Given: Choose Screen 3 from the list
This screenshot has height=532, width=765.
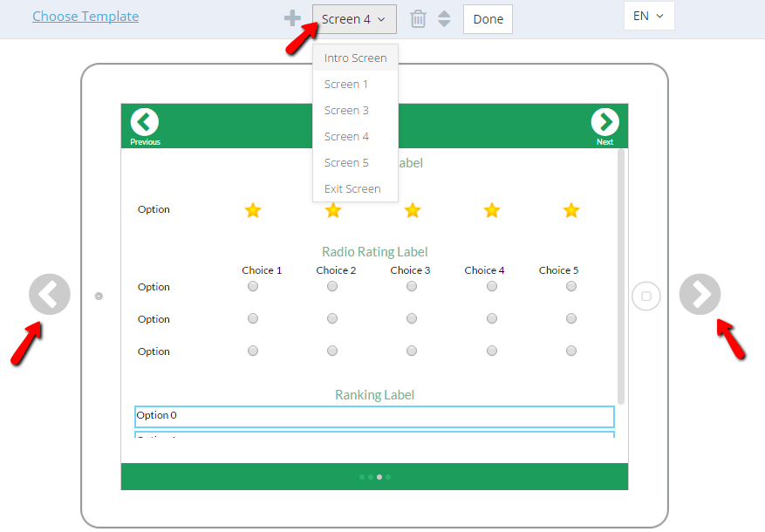Looking at the screenshot, I should [x=355, y=110].
